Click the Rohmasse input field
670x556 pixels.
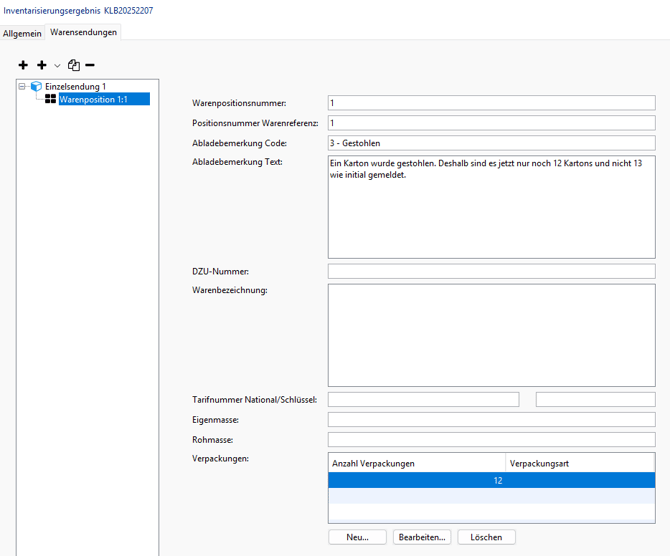coord(491,440)
